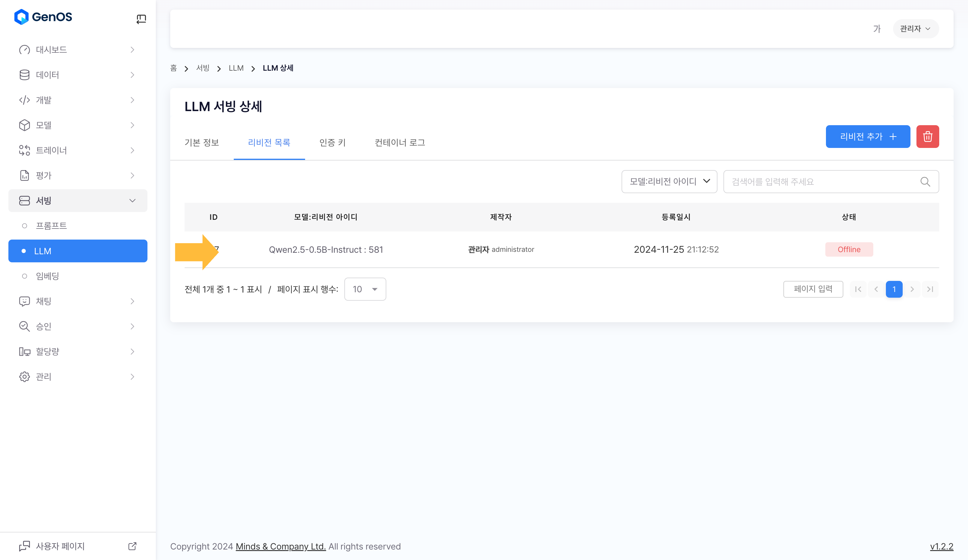Viewport: 968px width, 560px height.
Task: Open the 관리자 user dropdown
Action: pyautogui.click(x=915, y=29)
